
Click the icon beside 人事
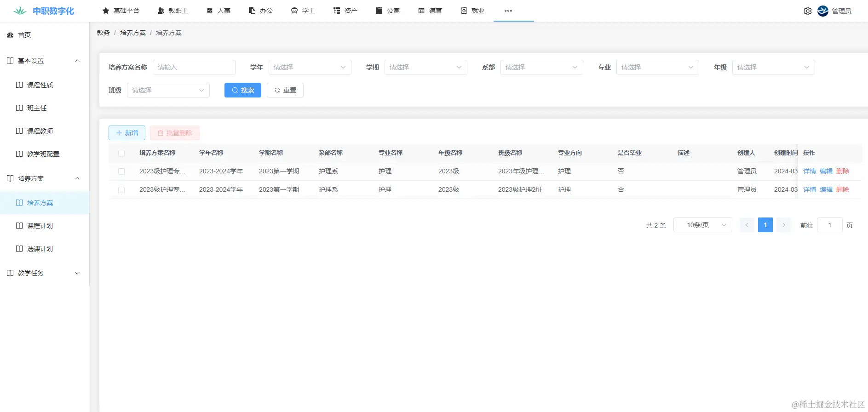[x=210, y=11]
